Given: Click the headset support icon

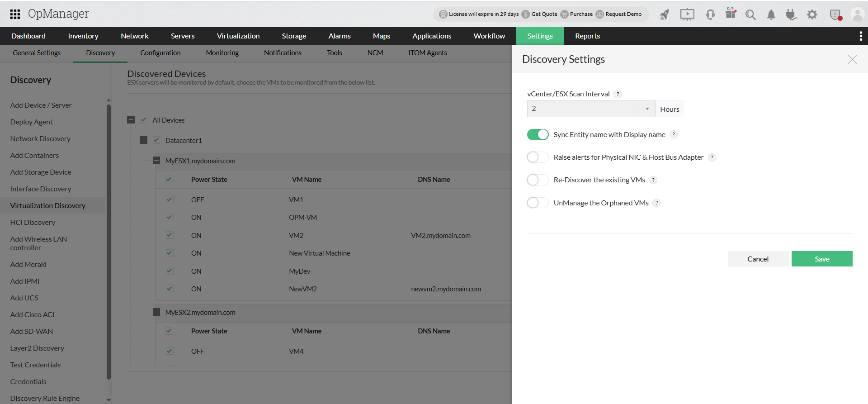Looking at the screenshot, I should pos(710,14).
